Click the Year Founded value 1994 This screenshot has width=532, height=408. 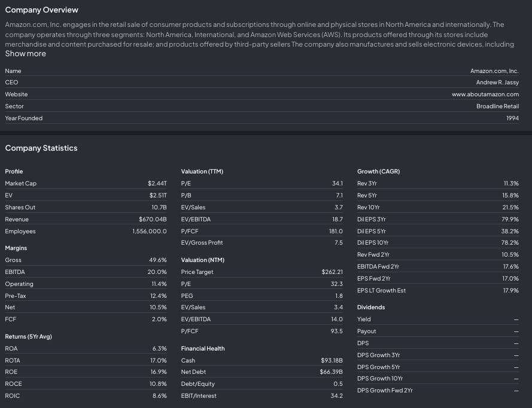pyautogui.click(x=512, y=118)
